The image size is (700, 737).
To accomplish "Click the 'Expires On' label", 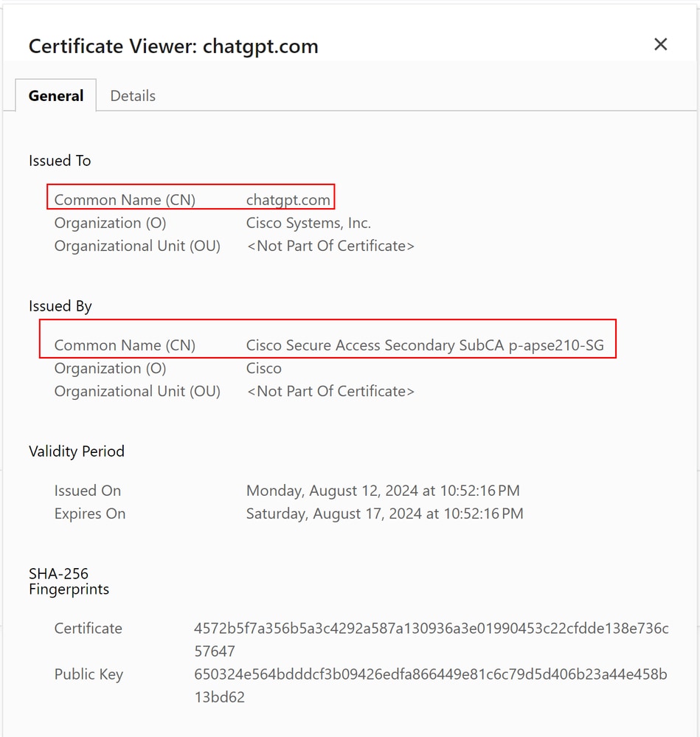I will pos(90,513).
